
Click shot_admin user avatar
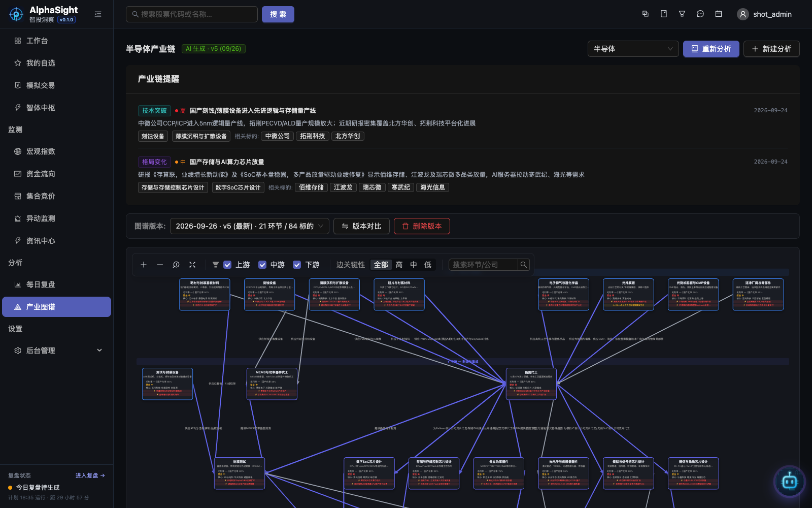point(743,14)
